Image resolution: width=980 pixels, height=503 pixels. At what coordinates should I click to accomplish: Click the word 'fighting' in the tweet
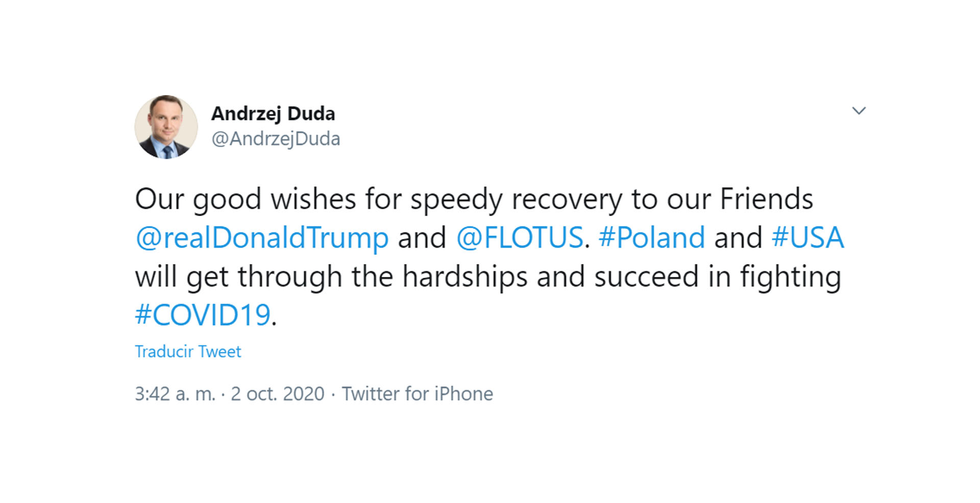pyautogui.click(x=790, y=277)
